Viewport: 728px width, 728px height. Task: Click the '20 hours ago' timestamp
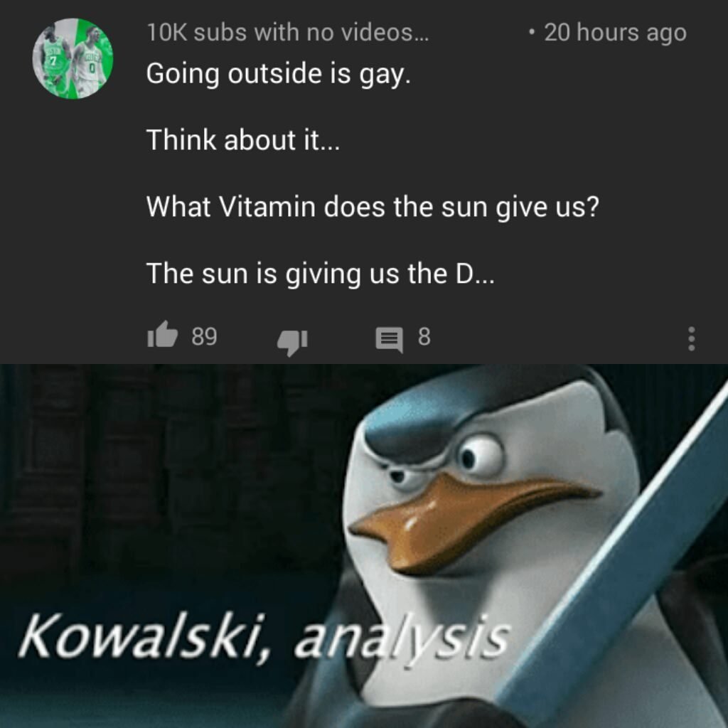(615, 33)
